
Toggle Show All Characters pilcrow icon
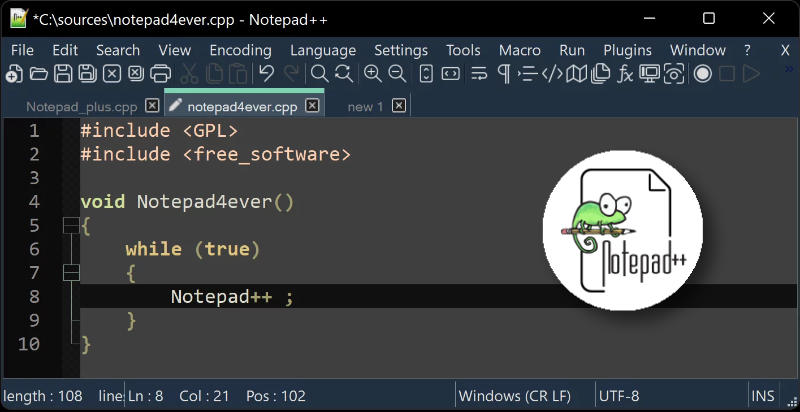pyautogui.click(x=504, y=74)
